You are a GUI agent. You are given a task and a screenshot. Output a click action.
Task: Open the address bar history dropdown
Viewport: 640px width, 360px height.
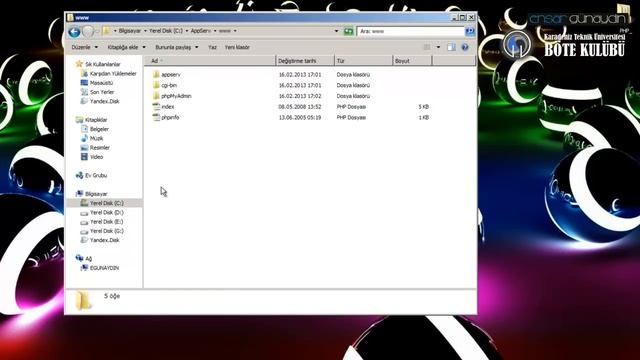tap(336, 31)
